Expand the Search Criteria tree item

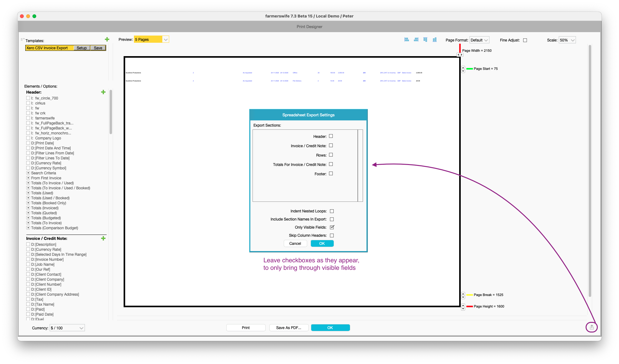28,173
